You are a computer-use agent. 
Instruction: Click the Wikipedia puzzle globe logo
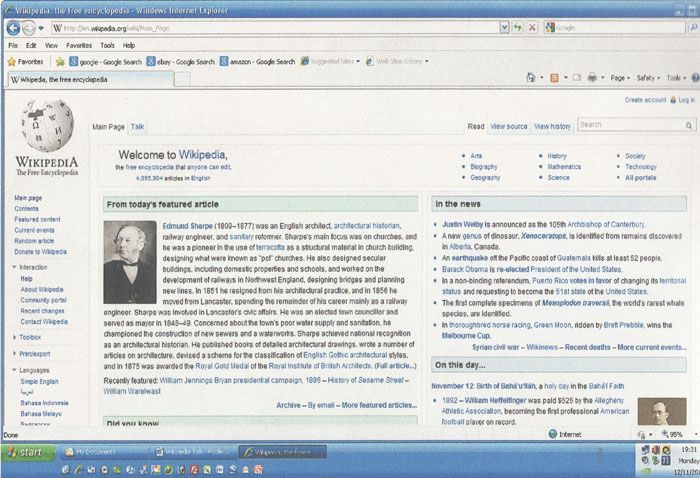(x=47, y=126)
